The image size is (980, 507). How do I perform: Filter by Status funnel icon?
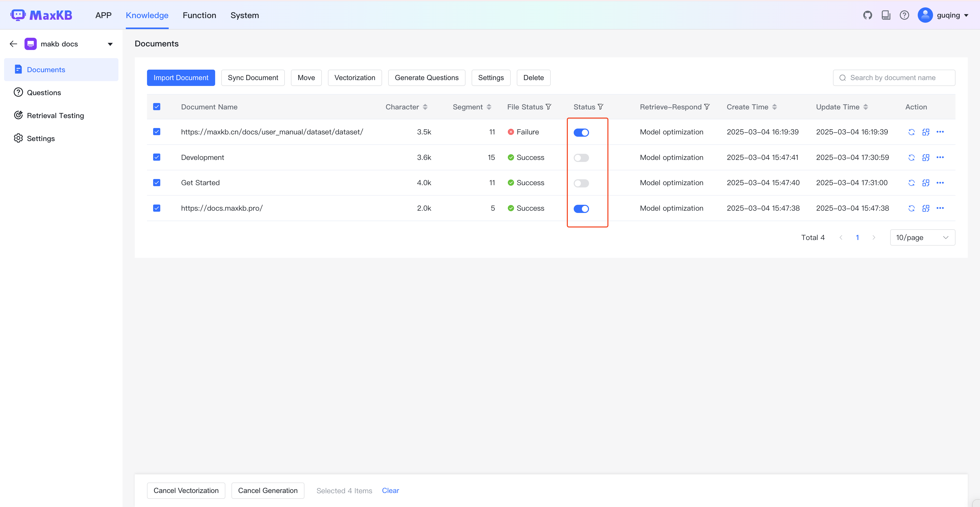pos(600,107)
